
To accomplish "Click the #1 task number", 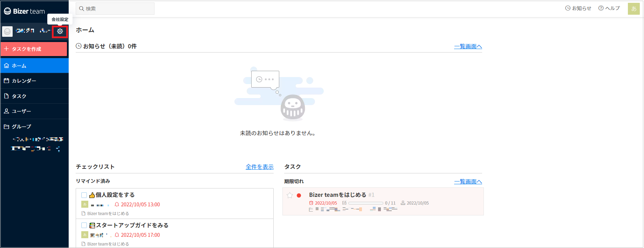I will pos(371,195).
